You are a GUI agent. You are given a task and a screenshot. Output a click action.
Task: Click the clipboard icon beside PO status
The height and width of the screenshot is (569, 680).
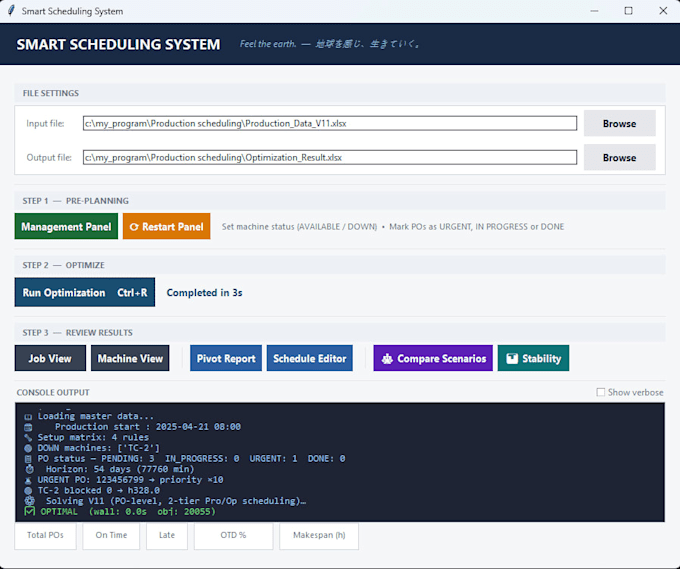click(x=28, y=458)
